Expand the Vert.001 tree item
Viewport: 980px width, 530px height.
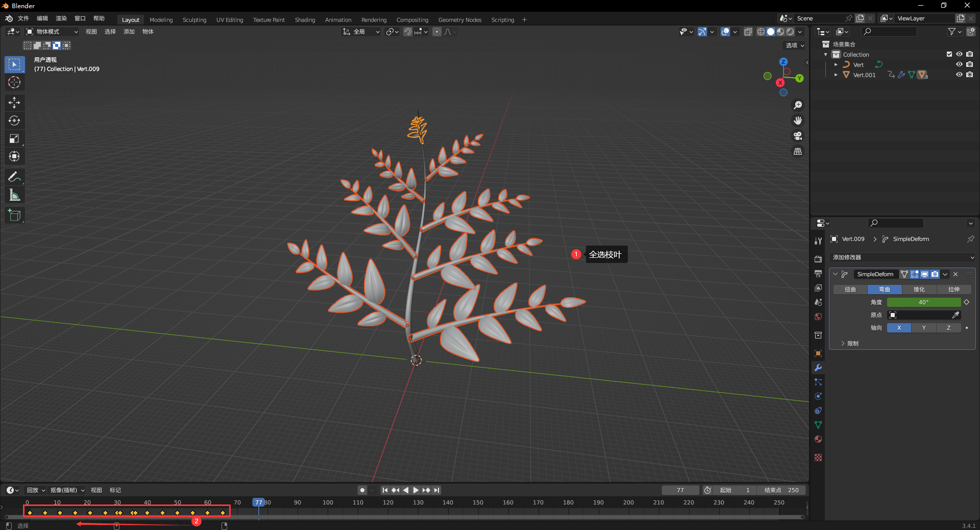[836, 75]
